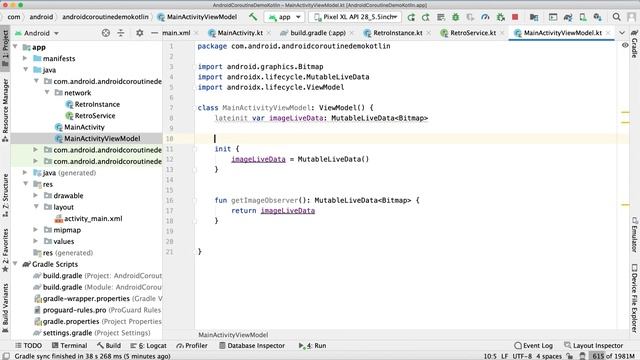The width and height of the screenshot is (640, 360).
Task: Click the coverage list icon in toolbar
Action: tap(440, 17)
